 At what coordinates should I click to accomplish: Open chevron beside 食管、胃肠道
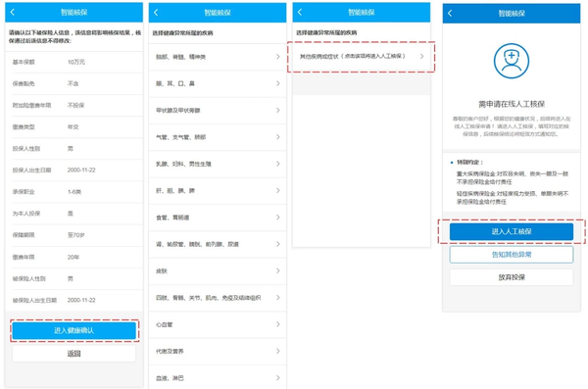click(278, 218)
